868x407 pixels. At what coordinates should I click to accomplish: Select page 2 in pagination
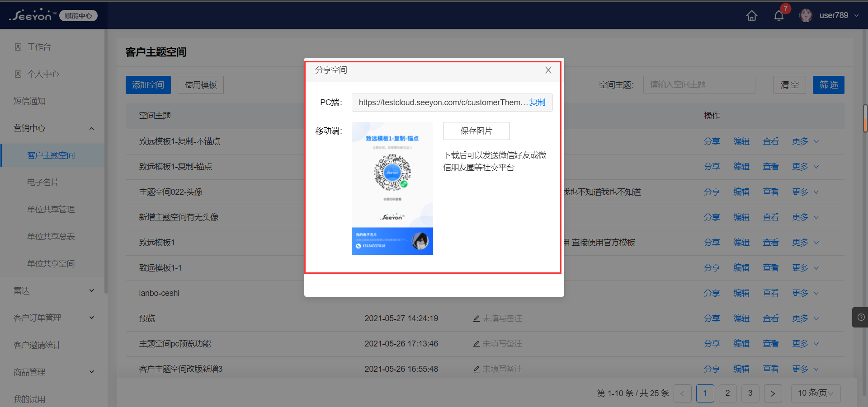coord(728,393)
